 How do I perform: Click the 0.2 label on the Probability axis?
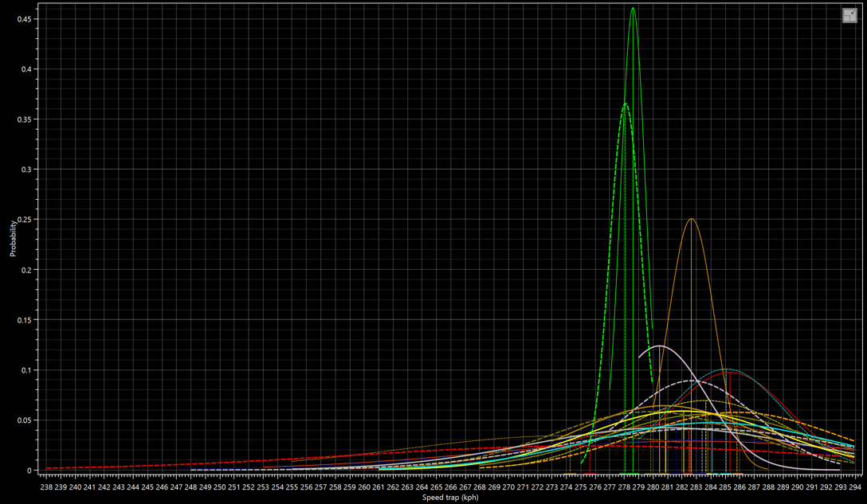(26, 270)
